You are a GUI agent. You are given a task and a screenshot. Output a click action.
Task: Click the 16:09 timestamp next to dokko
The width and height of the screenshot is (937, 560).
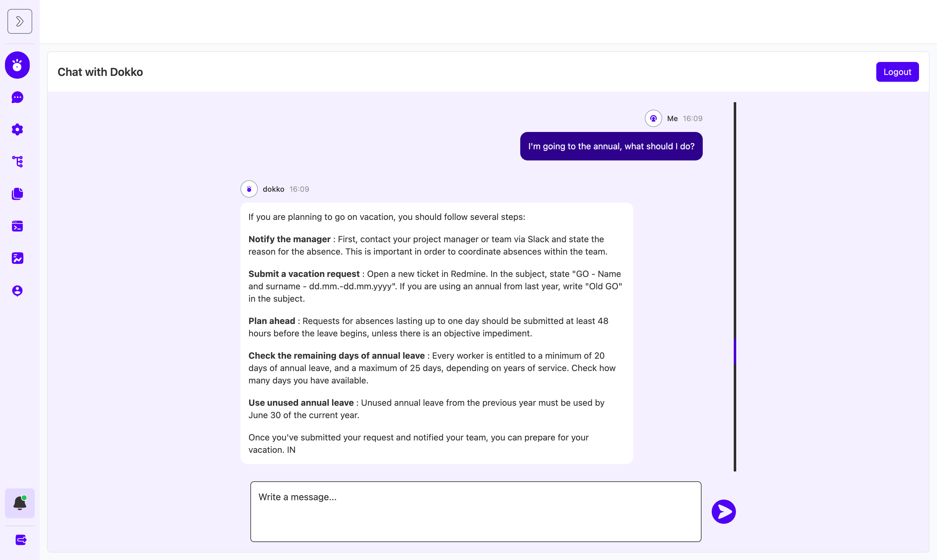[299, 189]
